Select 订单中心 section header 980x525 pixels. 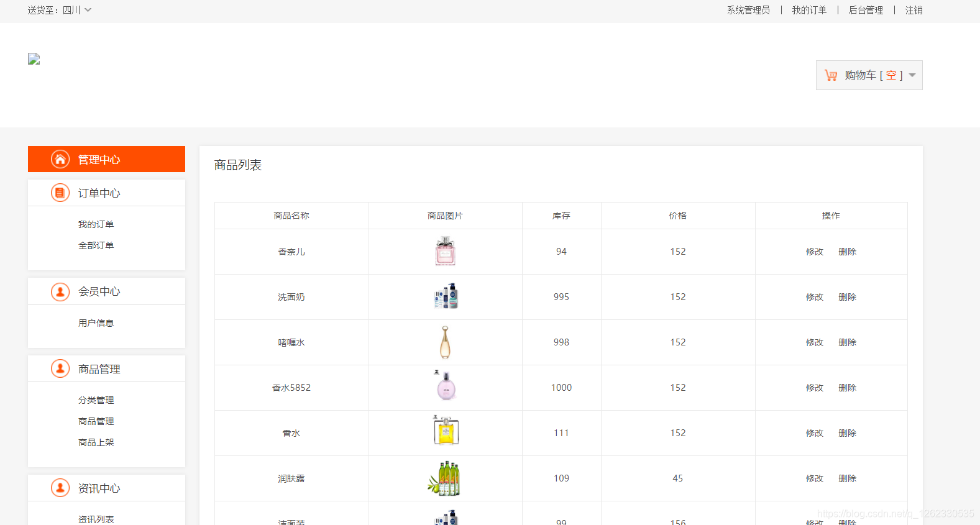pyautogui.click(x=106, y=193)
